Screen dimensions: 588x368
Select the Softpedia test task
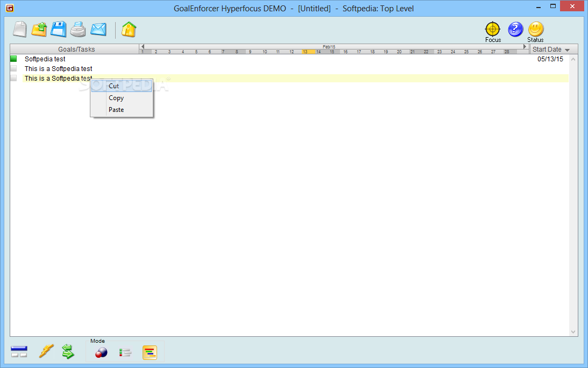coord(45,59)
